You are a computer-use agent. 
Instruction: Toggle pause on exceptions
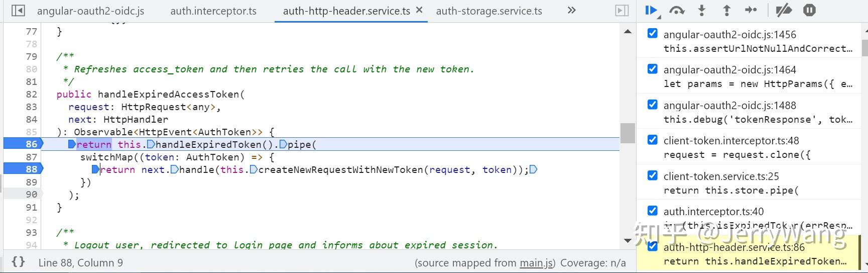pos(809,10)
